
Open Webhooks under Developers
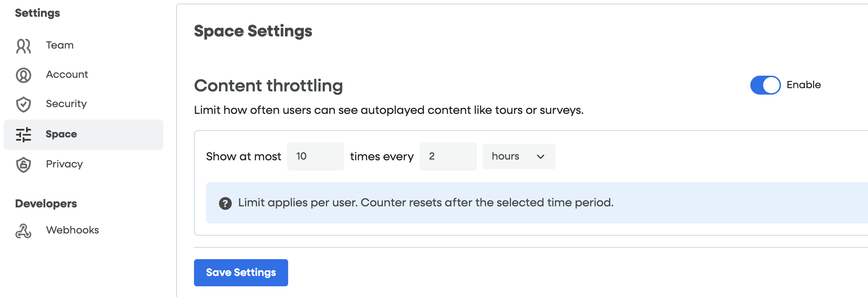[x=72, y=230]
